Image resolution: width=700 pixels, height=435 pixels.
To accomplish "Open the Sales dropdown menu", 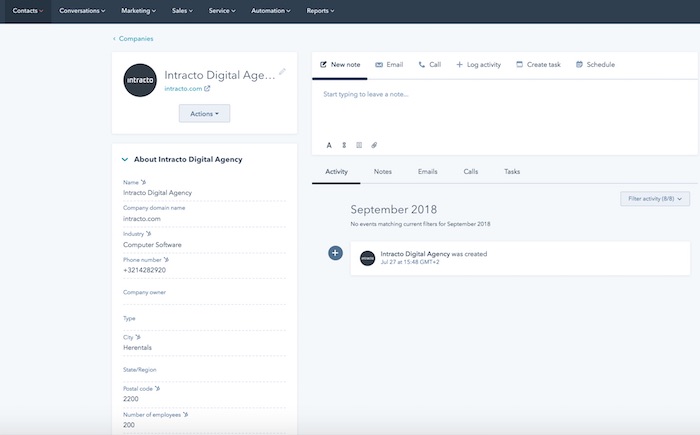I will click(x=182, y=11).
